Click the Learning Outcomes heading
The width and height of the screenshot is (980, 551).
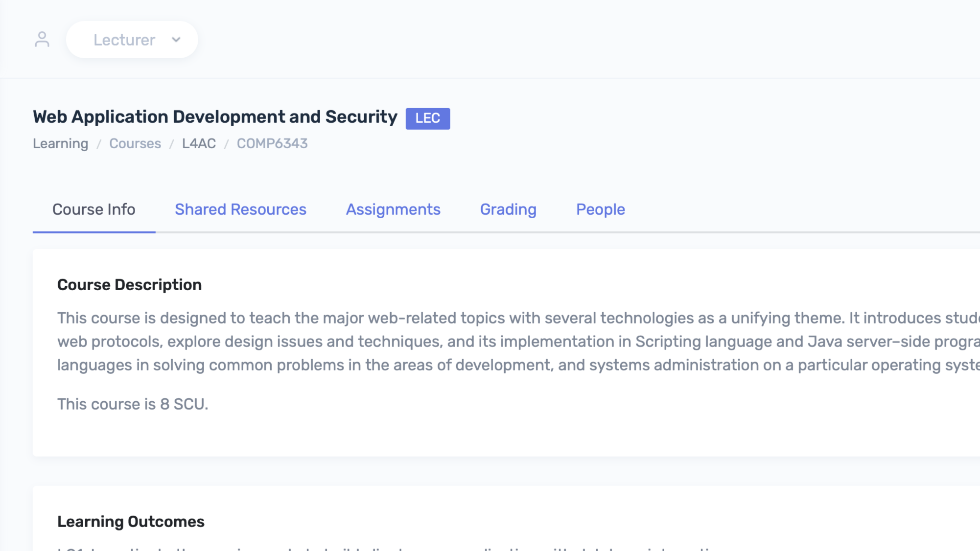(131, 521)
